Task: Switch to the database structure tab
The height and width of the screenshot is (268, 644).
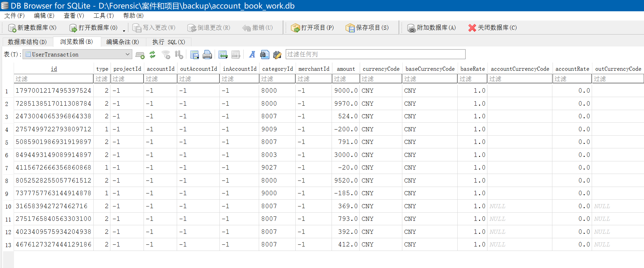Action: click(x=27, y=42)
